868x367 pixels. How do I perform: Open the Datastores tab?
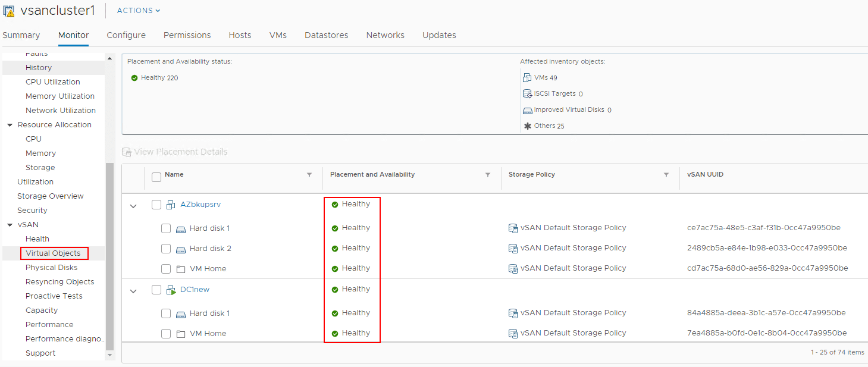[326, 35]
